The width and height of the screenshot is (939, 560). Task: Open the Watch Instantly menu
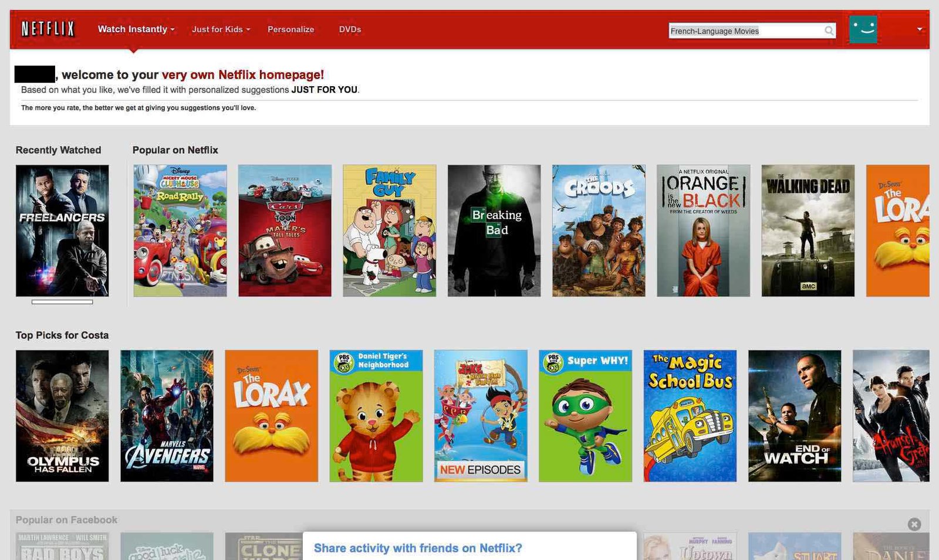click(x=136, y=29)
